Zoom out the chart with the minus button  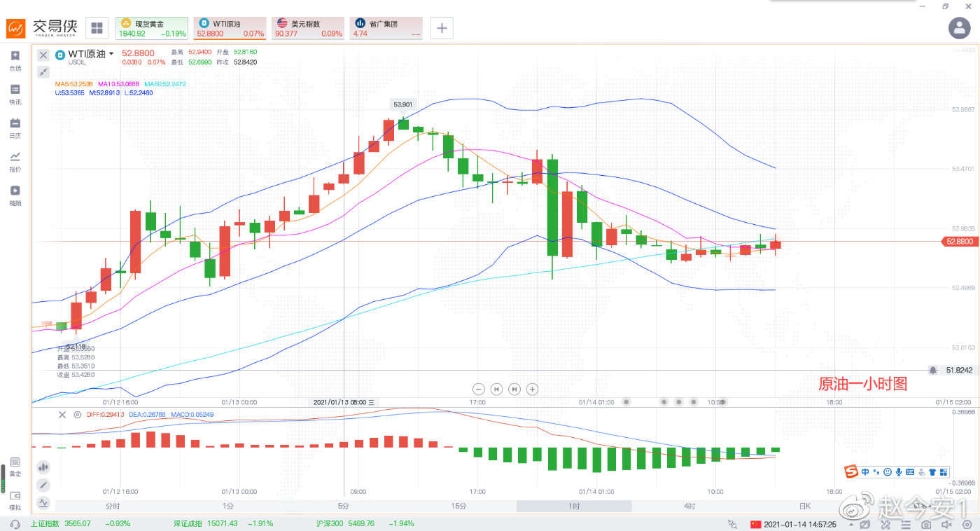tap(479, 389)
